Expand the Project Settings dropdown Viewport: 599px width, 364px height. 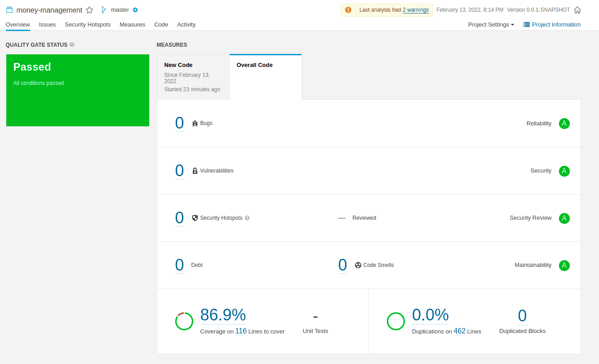pyautogui.click(x=491, y=25)
